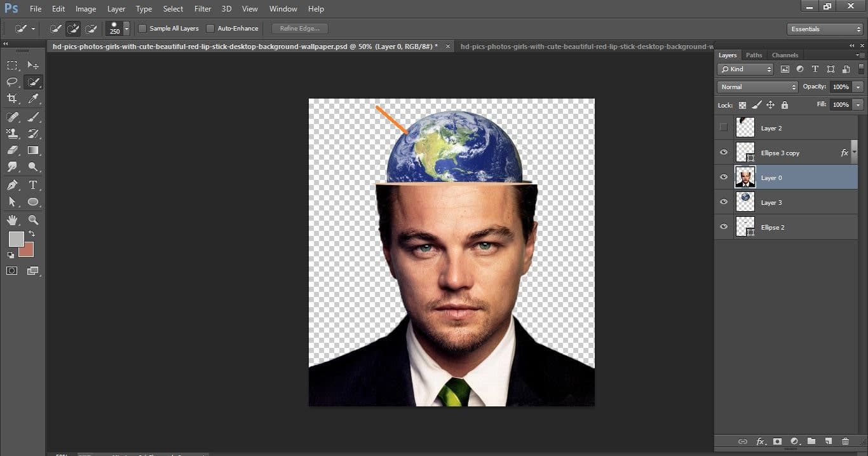868x456 pixels.
Task: Lock transparent pixels in Layers panel
Action: coord(743,105)
